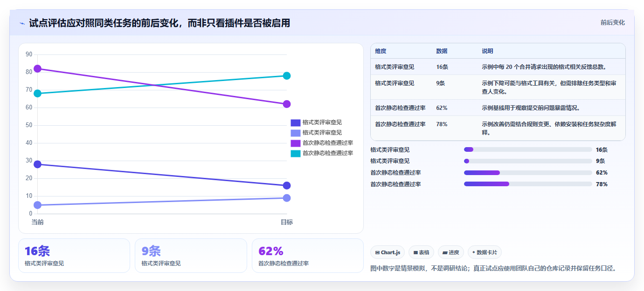The width and height of the screenshot is (644, 291).
Task: Toggle the light blue 格式类评审意见 legend entry
Action: tap(316, 133)
